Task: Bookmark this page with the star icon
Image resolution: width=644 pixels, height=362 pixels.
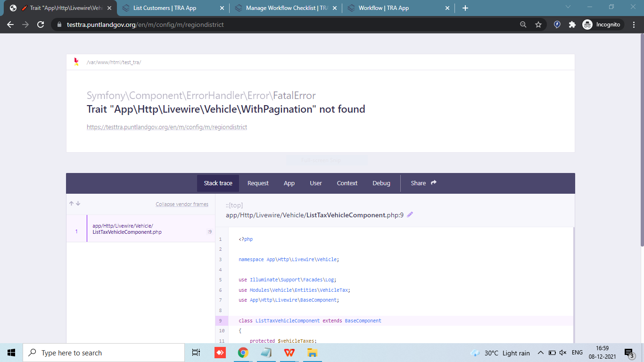Action: [x=538, y=25]
